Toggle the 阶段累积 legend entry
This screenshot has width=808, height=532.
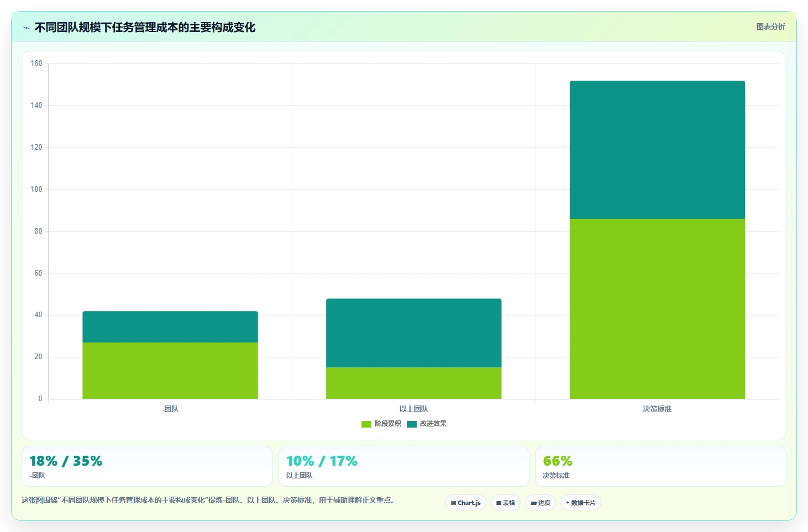(x=381, y=424)
